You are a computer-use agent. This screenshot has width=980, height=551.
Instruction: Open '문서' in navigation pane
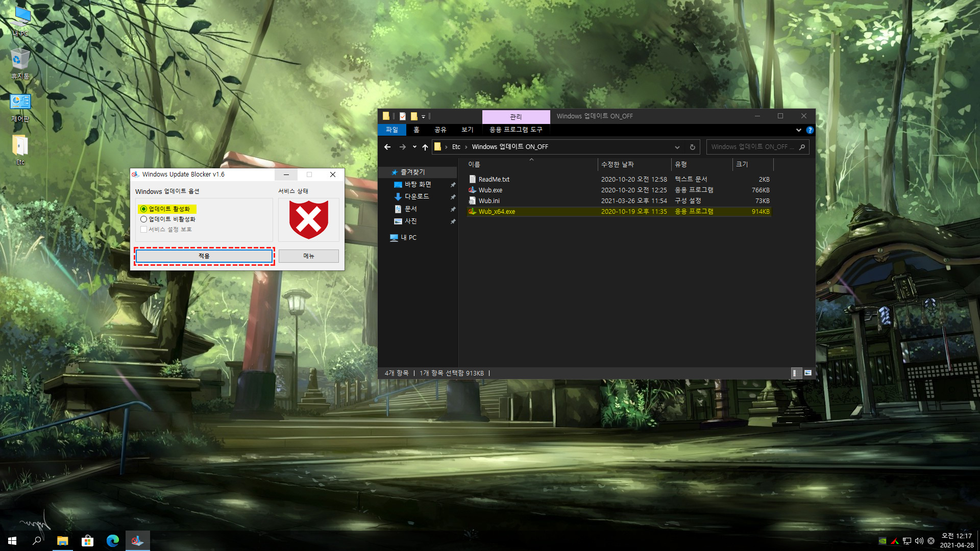coord(410,209)
